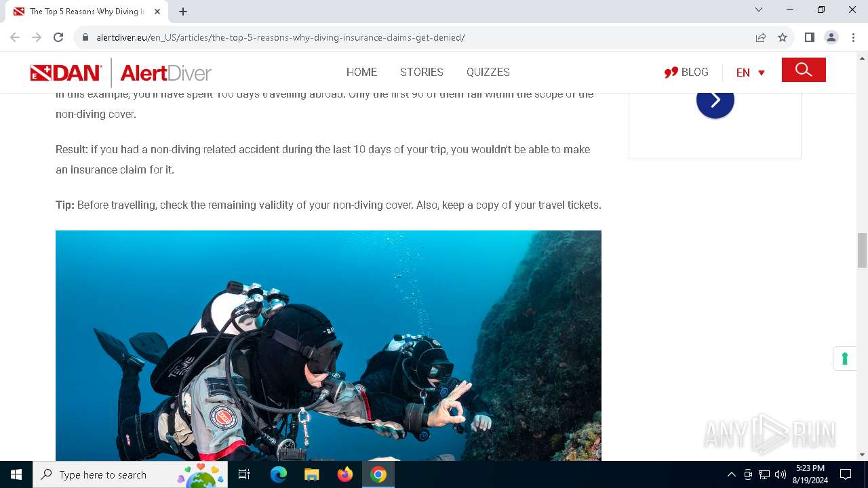868x488 pixels.
Task: Share this page icon
Action: [x=761, y=37]
